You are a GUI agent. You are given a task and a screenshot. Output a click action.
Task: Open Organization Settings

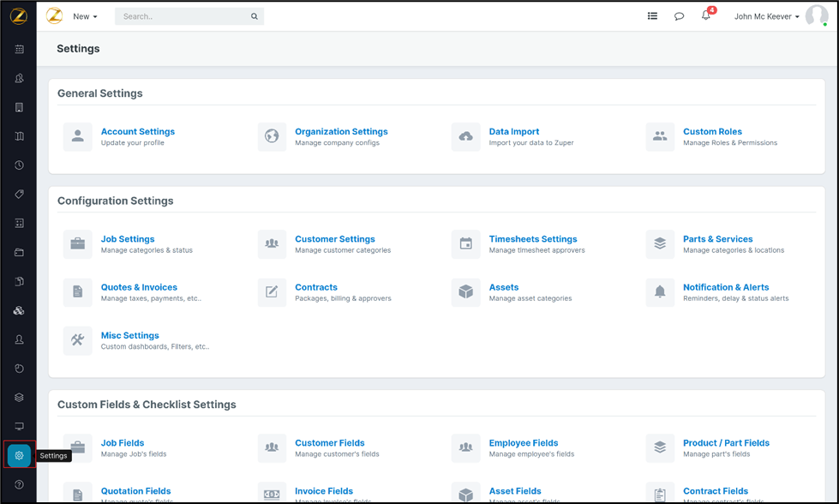pyautogui.click(x=341, y=132)
